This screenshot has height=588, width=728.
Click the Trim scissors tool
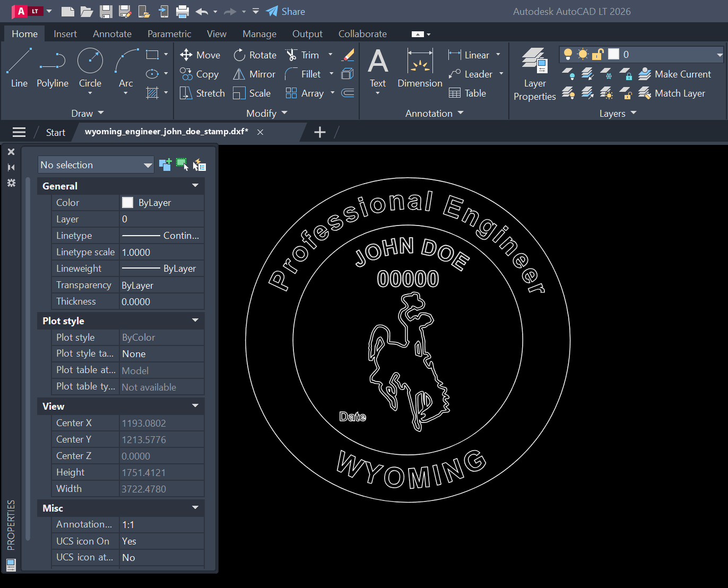click(x=302, y=55)
